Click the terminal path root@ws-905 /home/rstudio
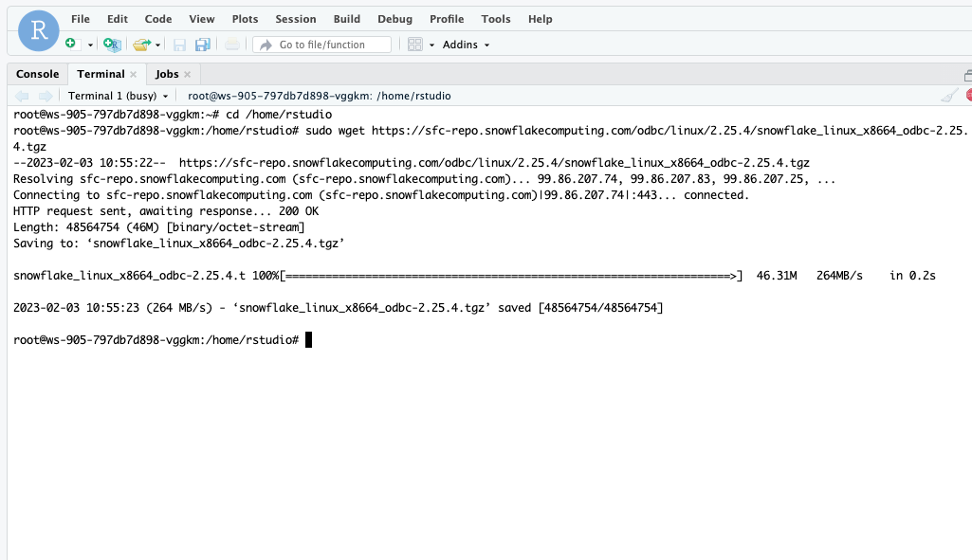 pyautogui.click(x=320, y=96)
